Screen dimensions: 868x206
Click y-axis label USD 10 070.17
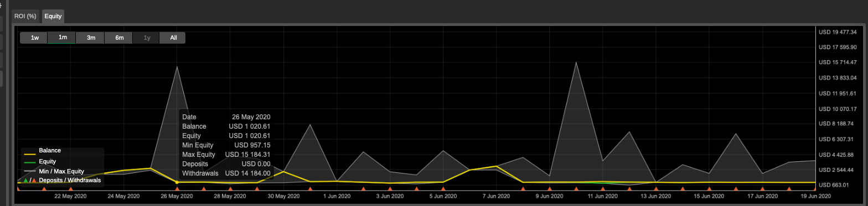point(838,109)
